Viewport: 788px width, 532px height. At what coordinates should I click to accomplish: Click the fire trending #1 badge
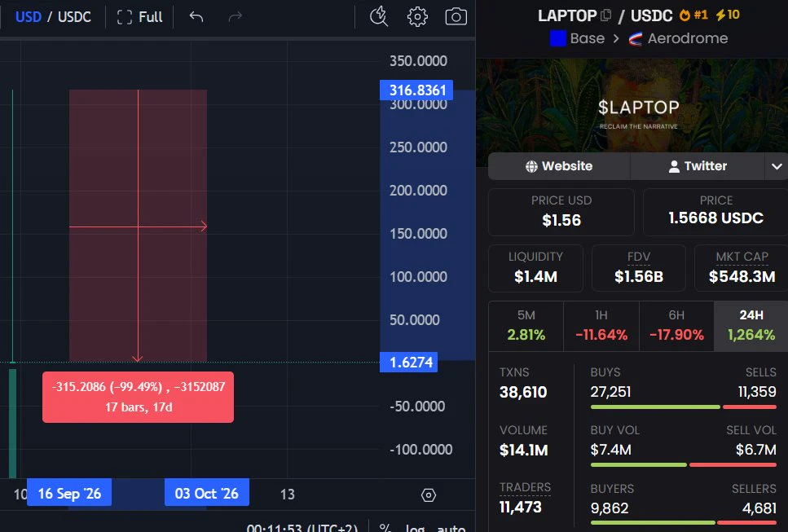tap(693, 15)
